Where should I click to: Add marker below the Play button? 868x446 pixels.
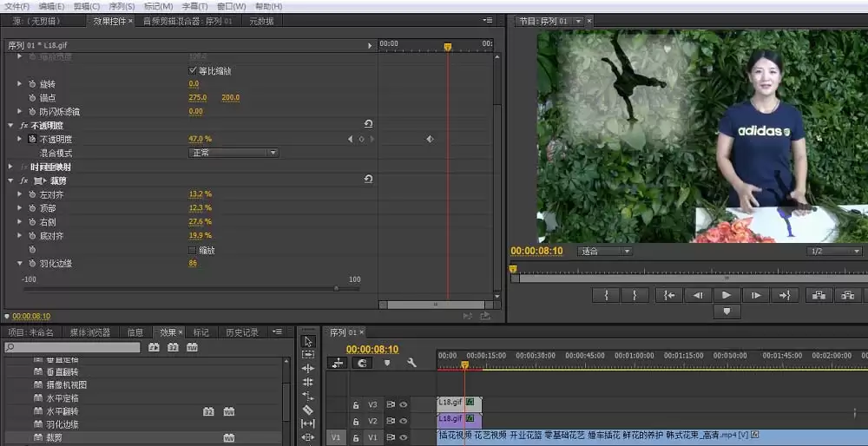[x=727, y=312]
